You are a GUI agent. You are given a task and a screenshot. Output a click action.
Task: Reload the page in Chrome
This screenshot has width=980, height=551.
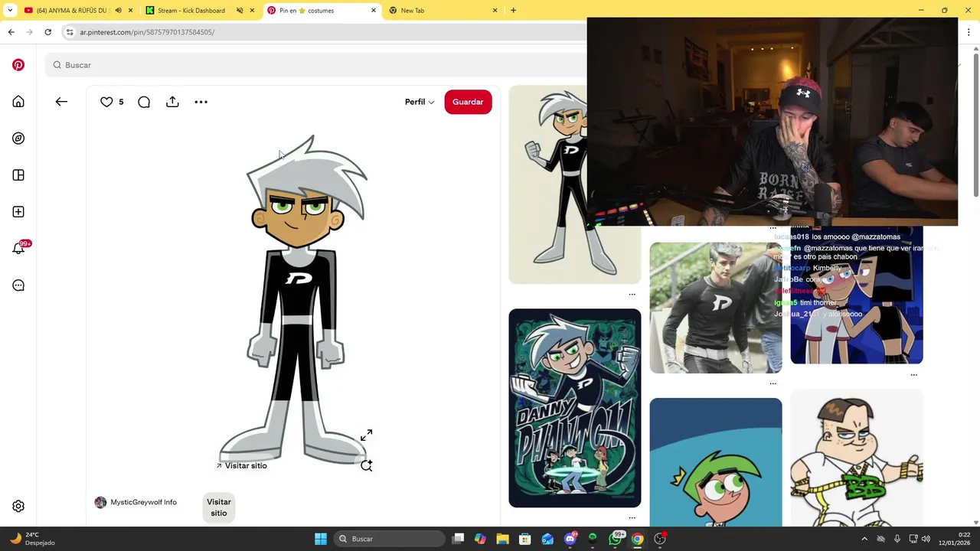47,32
